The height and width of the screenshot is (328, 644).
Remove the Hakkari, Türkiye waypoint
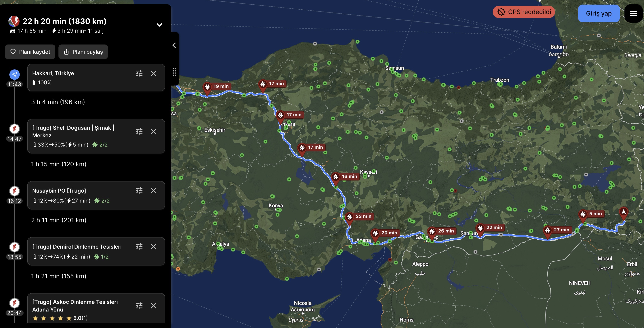click(x=154, y=73)
